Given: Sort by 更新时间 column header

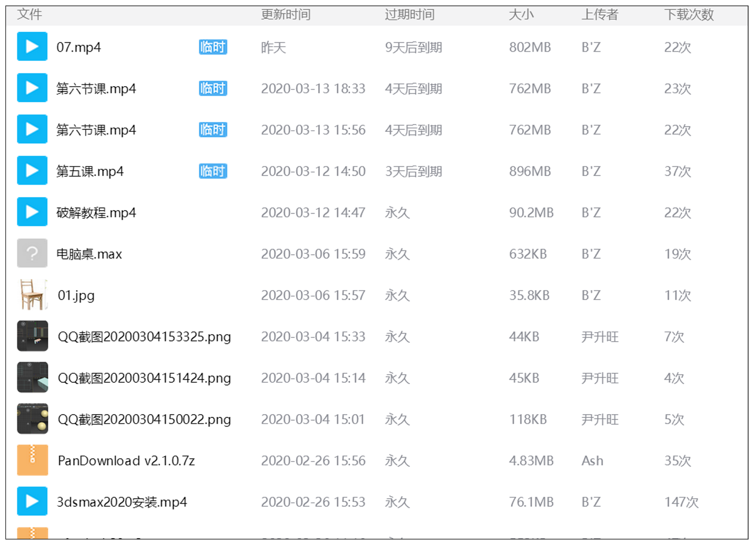Looking at the screenshot, I should [x=286, y=15].
